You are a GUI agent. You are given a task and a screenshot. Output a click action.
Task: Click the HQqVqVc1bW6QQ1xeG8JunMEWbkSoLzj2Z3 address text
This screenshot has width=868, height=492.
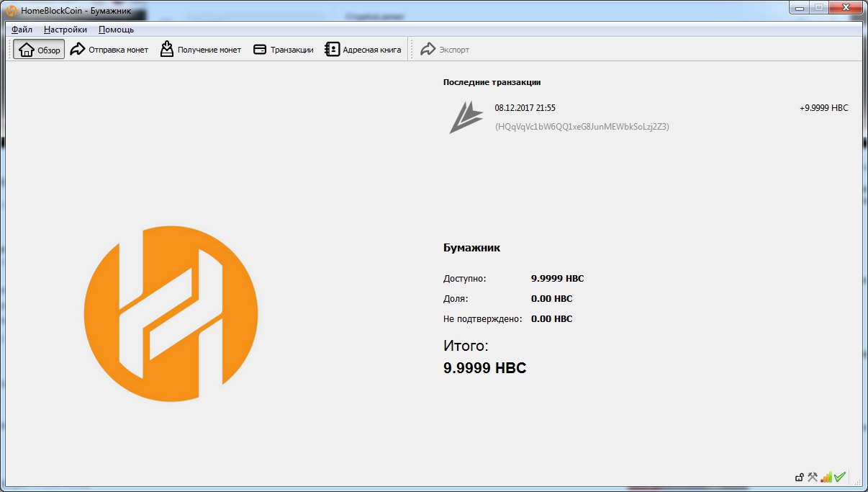point(582,127)
